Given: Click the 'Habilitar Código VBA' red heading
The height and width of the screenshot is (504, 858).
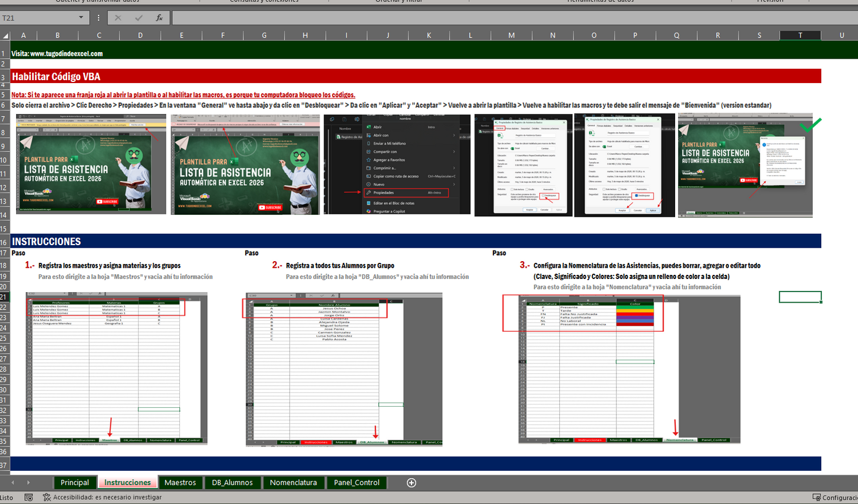Looking at the screenshot, I should (x=56, y=77).
